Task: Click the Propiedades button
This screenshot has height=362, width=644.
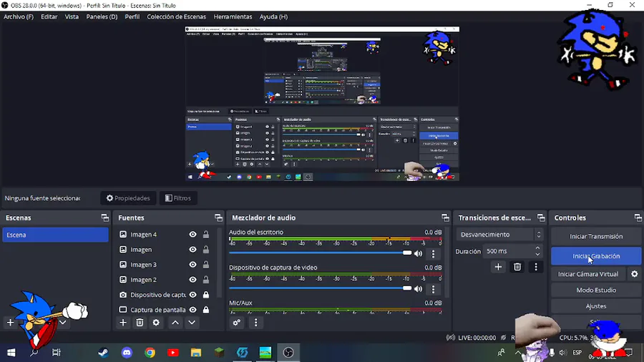Action: (128, 198)
